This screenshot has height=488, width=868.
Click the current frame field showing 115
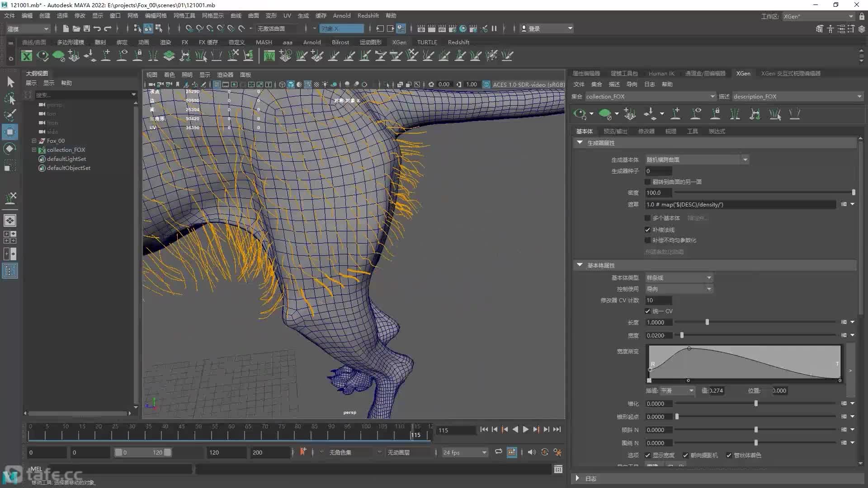point(456,430)
